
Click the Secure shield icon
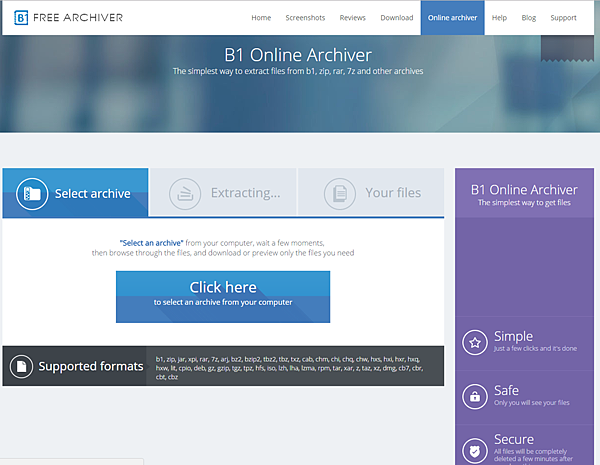475,451
